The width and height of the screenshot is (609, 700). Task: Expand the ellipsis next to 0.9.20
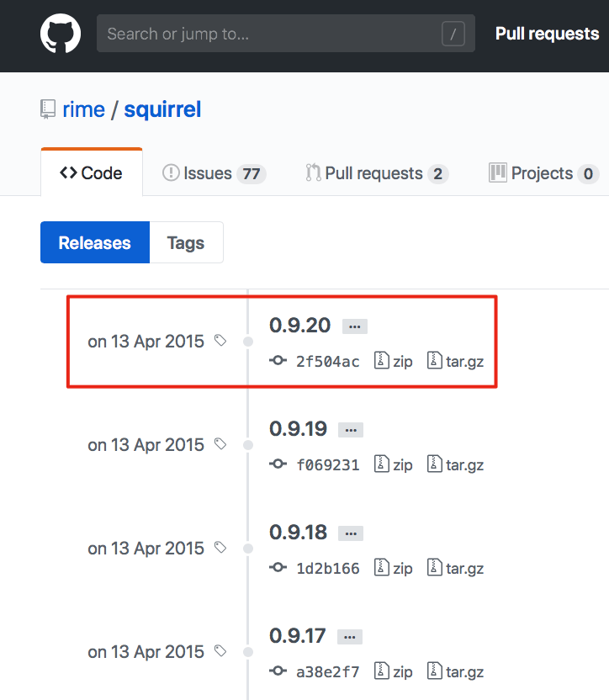[x=355, y=326]
